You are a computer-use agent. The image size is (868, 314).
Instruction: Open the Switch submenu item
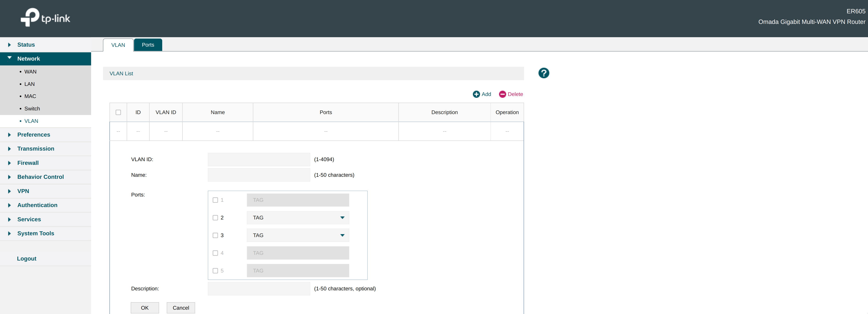click(x=32, y=109)
